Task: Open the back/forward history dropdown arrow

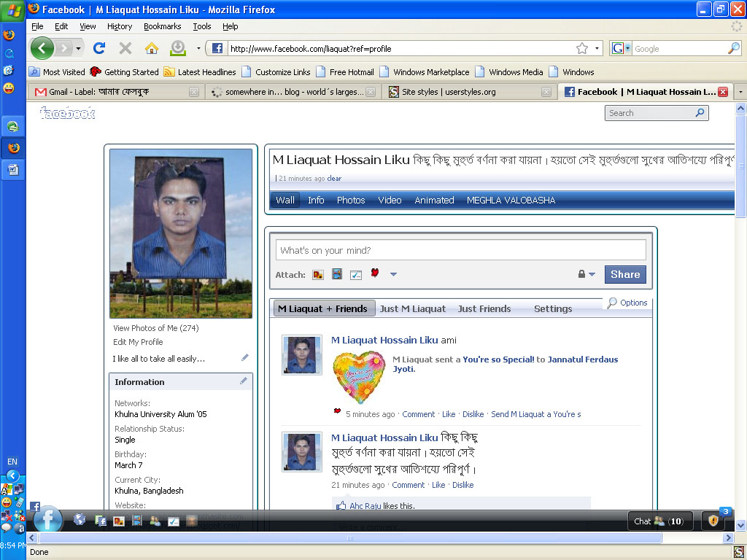Action: [x=78, y=48]
